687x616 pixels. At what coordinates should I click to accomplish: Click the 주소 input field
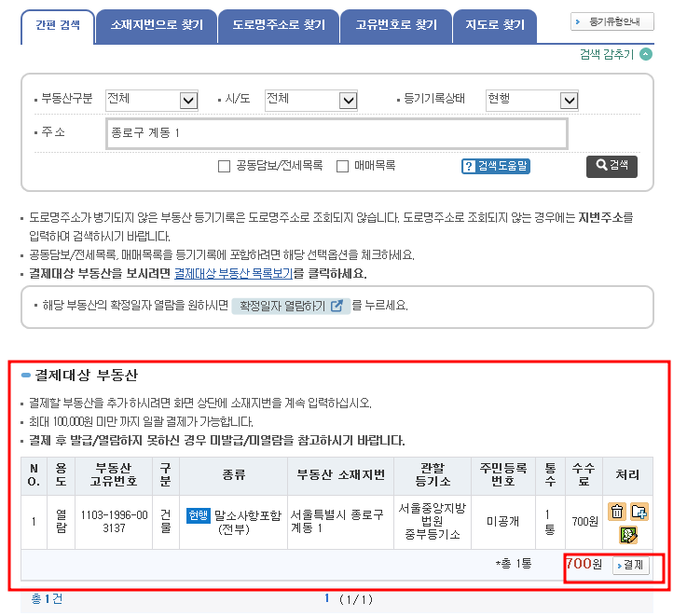tap(337, 133)
